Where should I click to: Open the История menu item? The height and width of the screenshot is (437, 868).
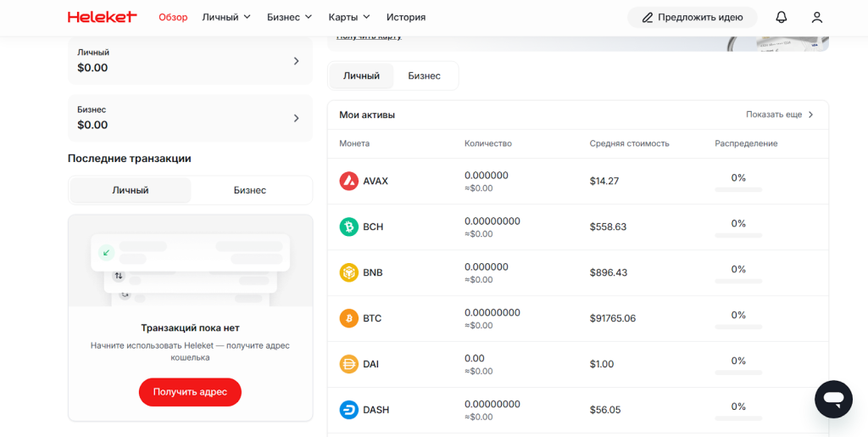tap(406, 17)
